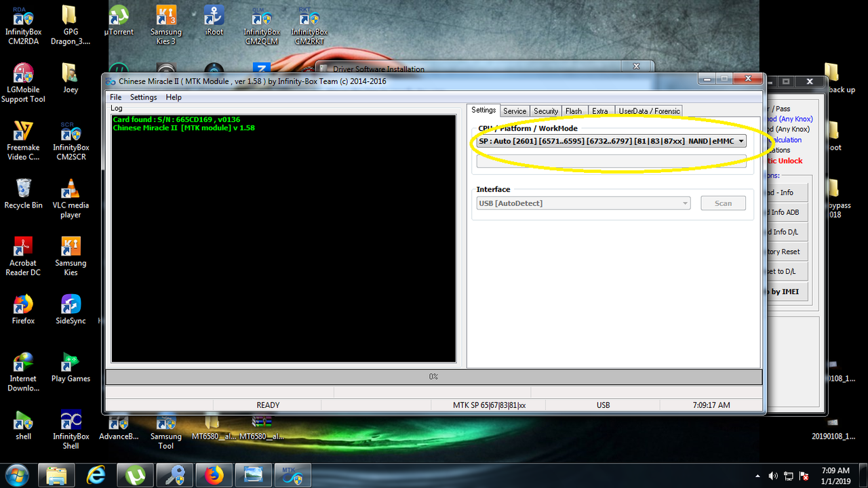
Task: Switch to the MTK module taskbar button
Action: [293, 475]
